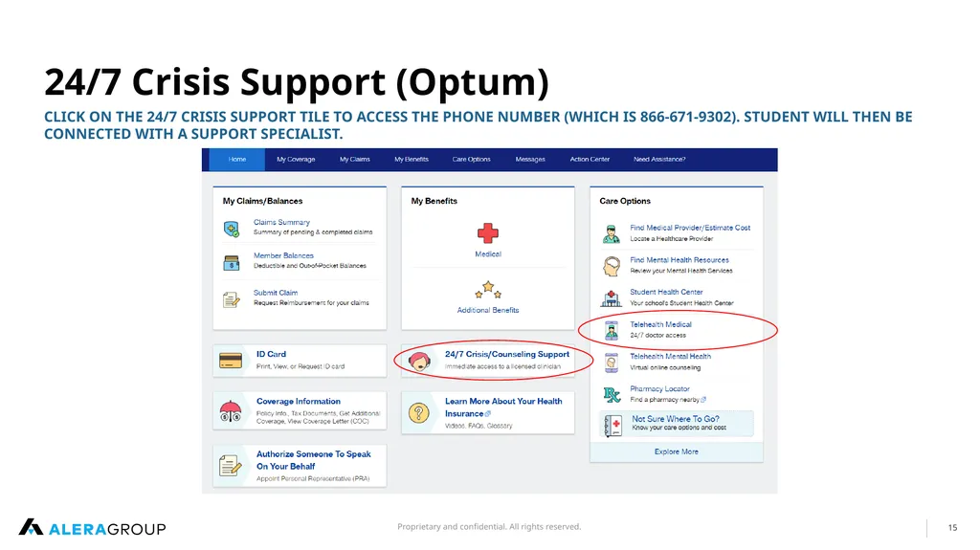Click the Telehealth Mental Health phone icon
Screen dimensions: 980x550
click(612, 363)
